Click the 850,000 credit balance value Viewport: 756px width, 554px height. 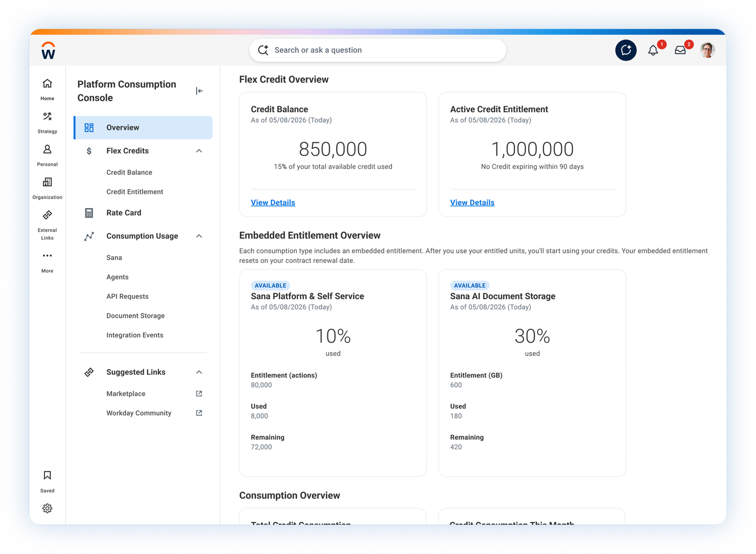pyautogui.click(x=333, y=149)
